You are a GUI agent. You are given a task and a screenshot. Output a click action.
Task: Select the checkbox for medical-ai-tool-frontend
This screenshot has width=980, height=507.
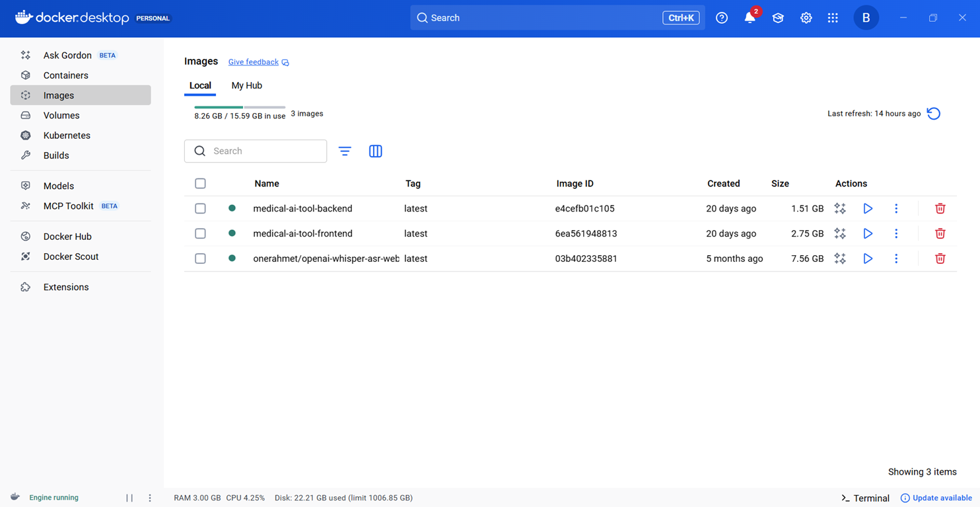click(x=200, y=233)
